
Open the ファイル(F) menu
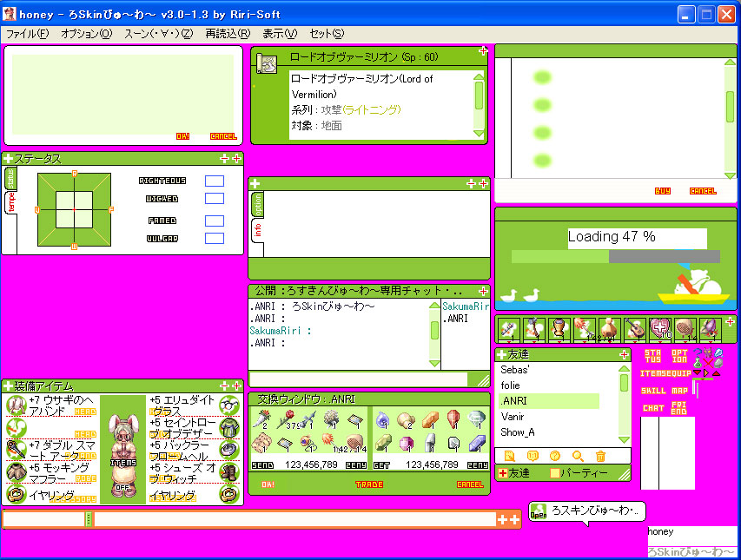pyautogui.click(x=27, y=34)
